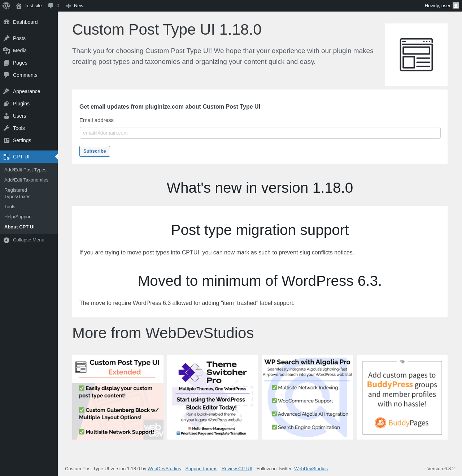Image resolution: width=462 pixels, height=476 pixels.
Task: Select About CPT UI submenu
Action: [19, 227]
